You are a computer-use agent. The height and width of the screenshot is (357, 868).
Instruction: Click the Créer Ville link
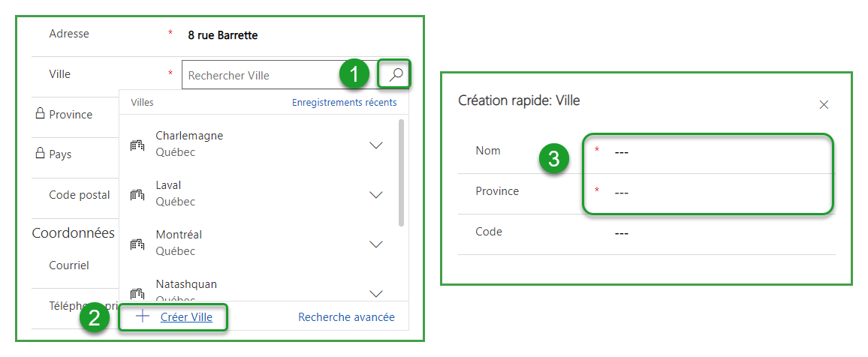coord(186,317)
